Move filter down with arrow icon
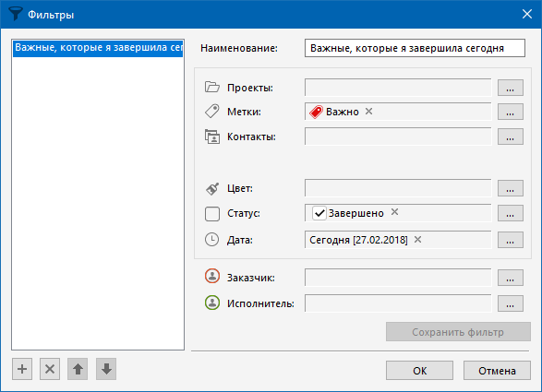542x392 pixels. (x=106, y=369)
